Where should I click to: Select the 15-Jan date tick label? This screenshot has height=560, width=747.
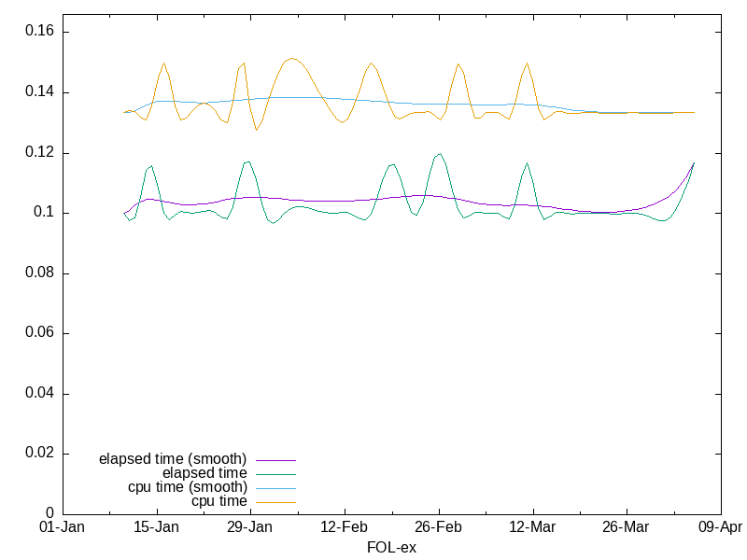point(157,527)
